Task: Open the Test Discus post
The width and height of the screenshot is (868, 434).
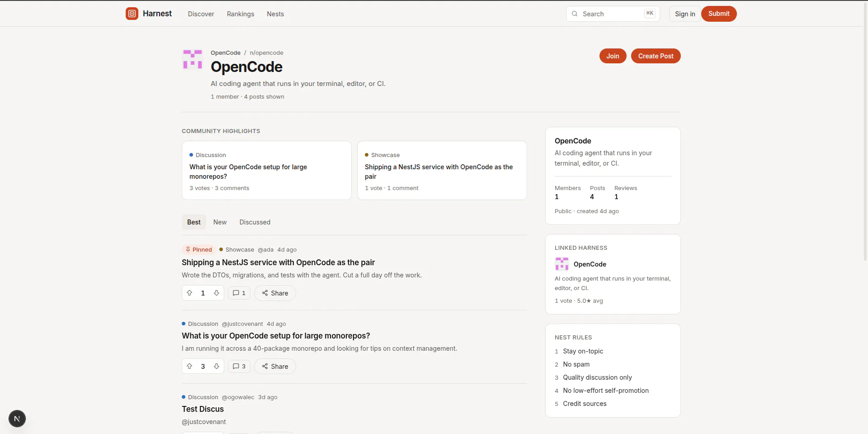Action: click(203, 409)
